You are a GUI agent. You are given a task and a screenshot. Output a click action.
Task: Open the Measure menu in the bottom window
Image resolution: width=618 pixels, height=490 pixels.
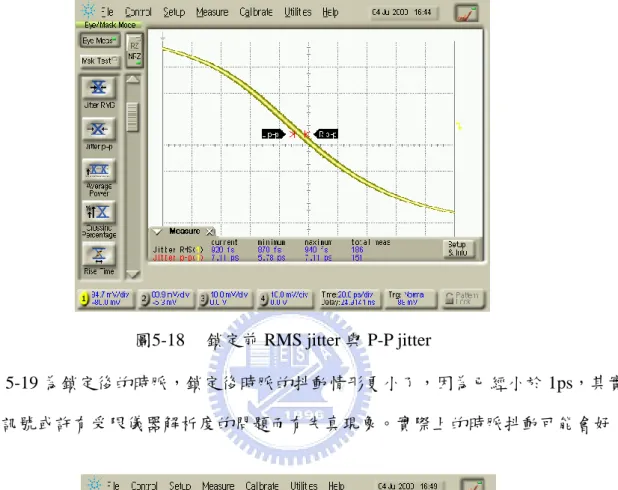218,485
